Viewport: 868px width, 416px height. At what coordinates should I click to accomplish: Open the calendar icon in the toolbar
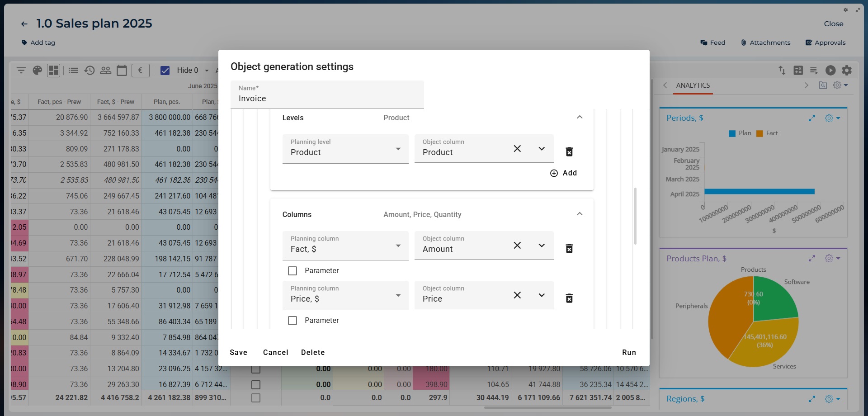[122, 70]
